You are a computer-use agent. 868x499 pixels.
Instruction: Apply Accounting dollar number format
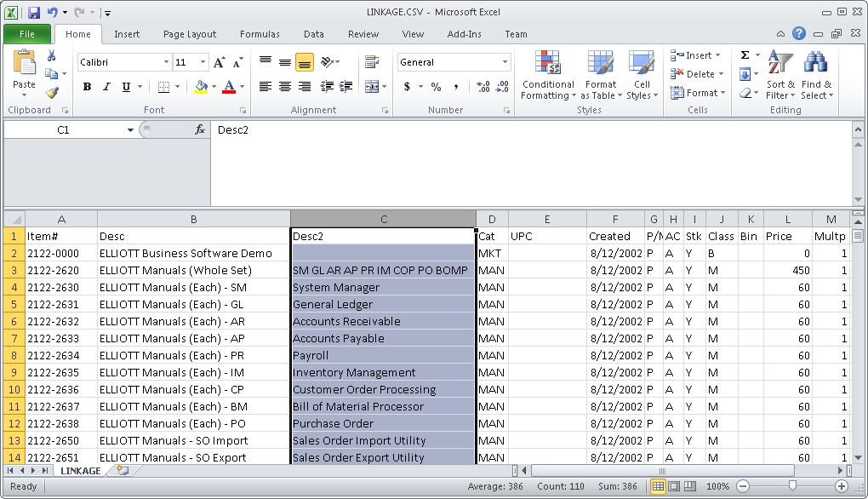tap(407, 86)
